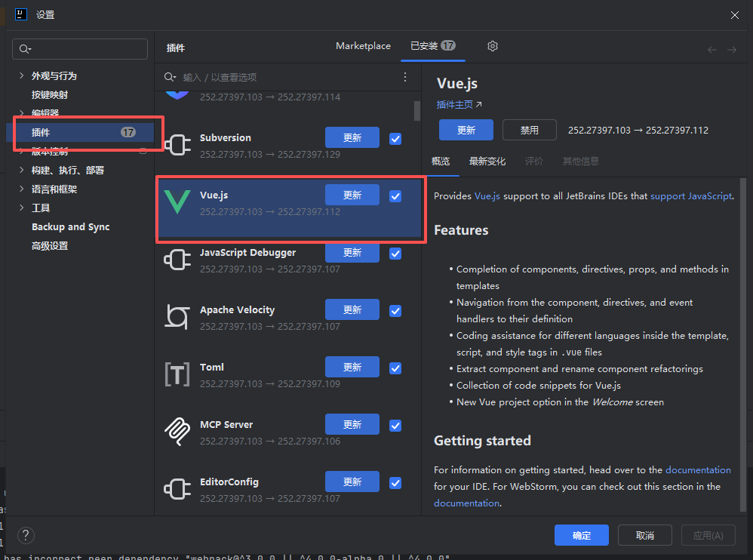Click the JavaScript Debugger plugin icon
The height and width of the screenshot is (560, 753).
[177, 260]
